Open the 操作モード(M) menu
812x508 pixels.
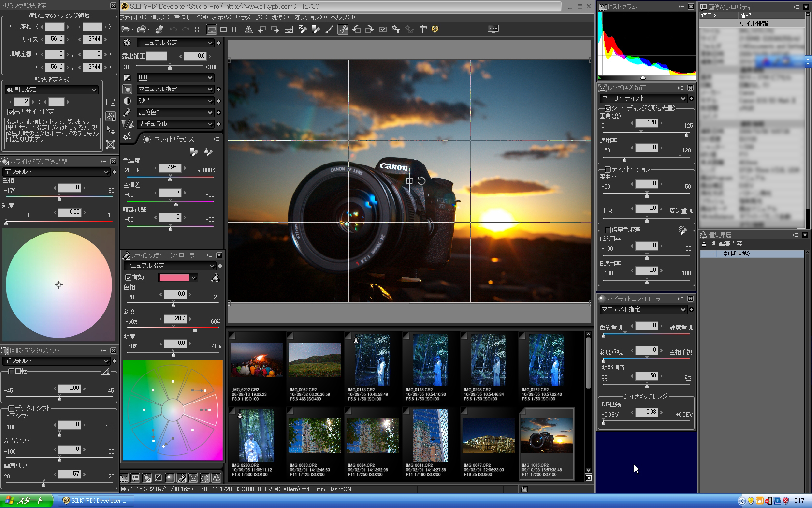190,17
